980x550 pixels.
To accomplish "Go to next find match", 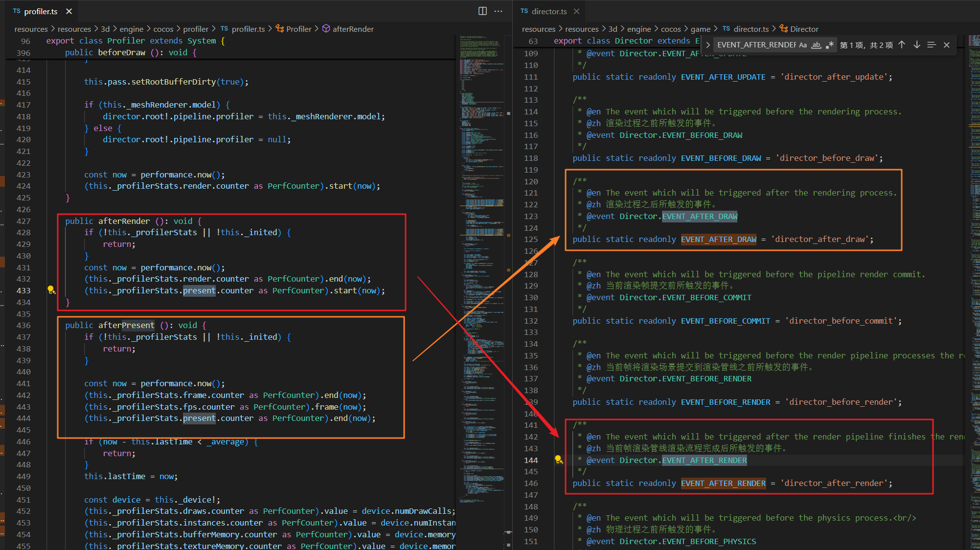I will click(x=916, y=45).
